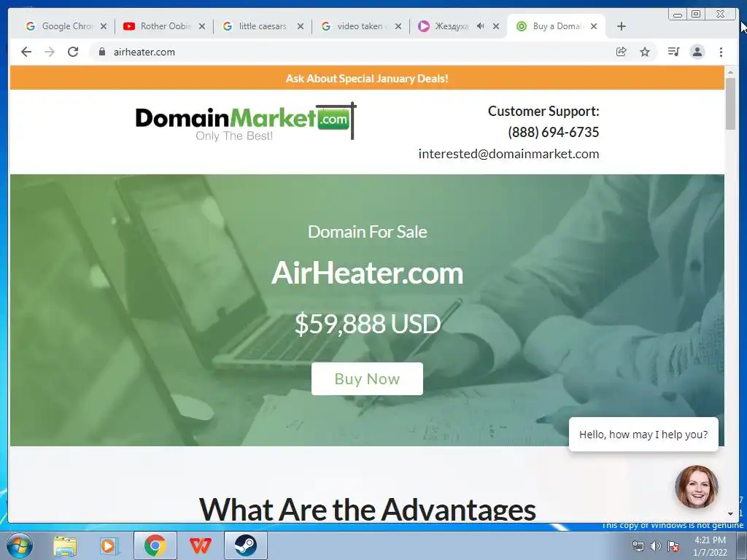The height and width of the screenshot is (560, 747).
Task: Click the forward navigation arrow
Action: tap(50, 52)
